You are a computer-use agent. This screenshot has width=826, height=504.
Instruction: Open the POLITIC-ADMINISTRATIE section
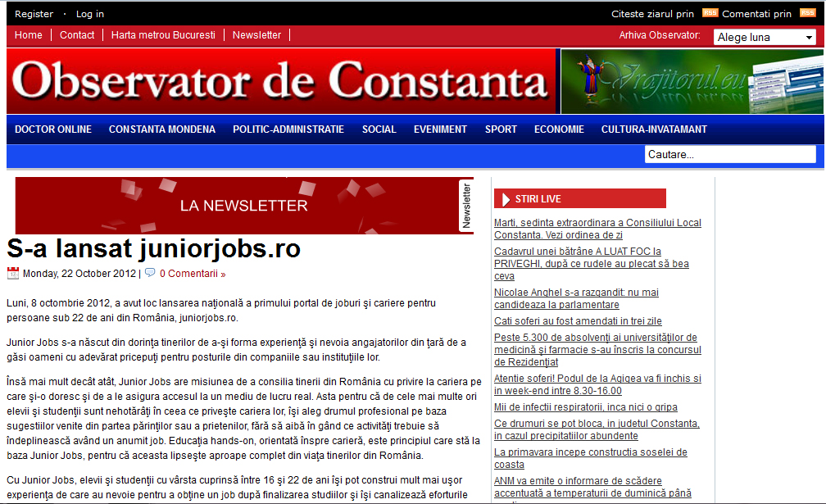288,129
